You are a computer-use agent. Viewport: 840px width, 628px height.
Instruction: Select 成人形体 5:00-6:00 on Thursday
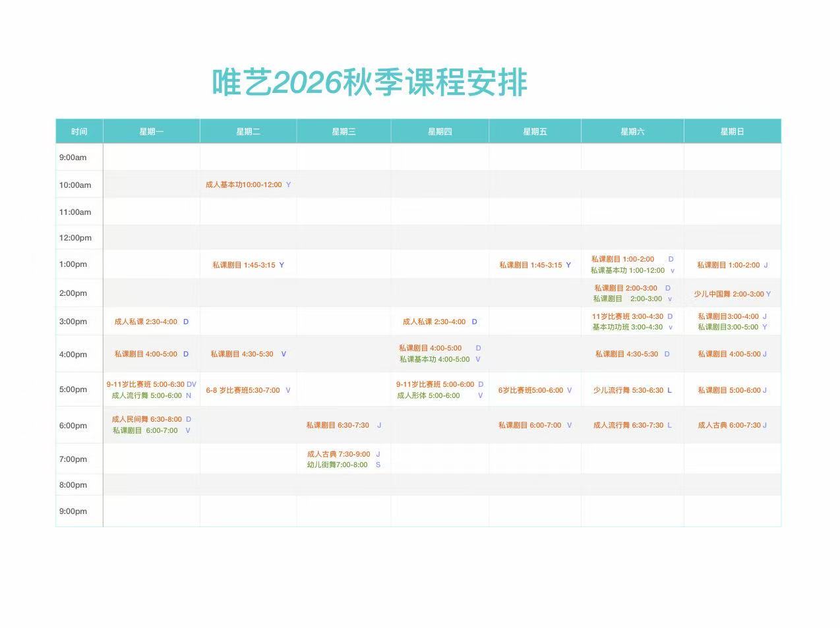pos(429,396)
